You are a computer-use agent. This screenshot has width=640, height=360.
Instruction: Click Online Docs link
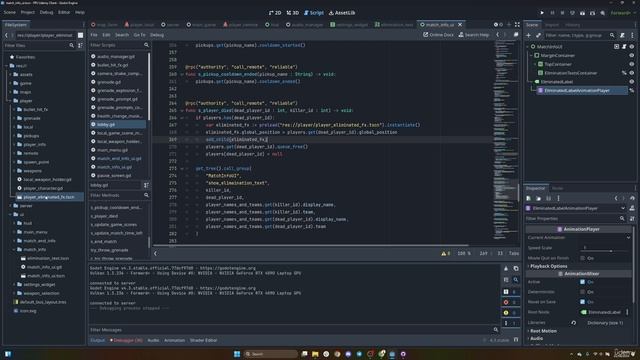click(438, 35)
